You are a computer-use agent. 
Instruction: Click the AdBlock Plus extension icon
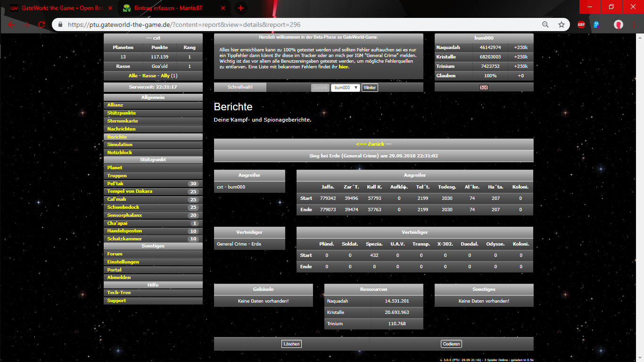tap(581, 25)
